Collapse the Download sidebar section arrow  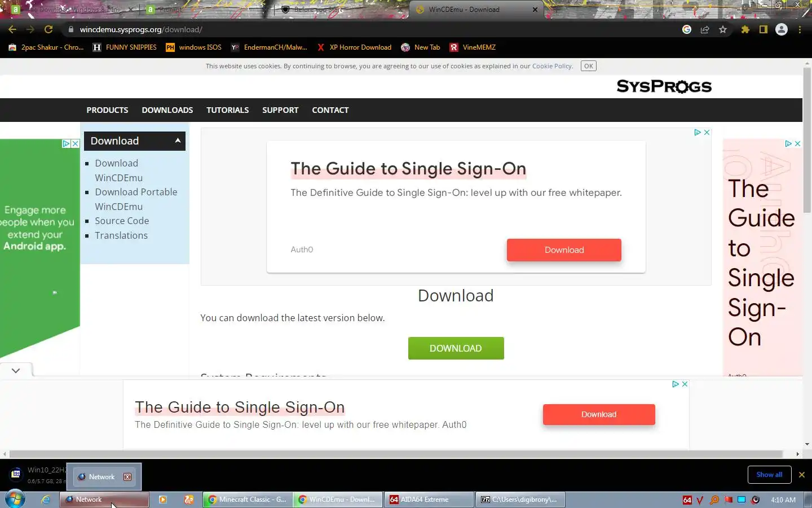click(x=178, y=141)
